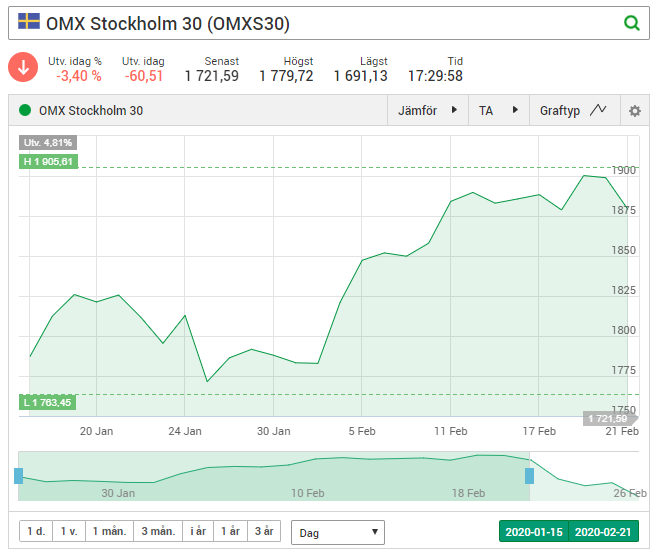Viewport: 653px width, 553px height.
Task: Click the 2020-02-21 end date button
Action: (603, 531)
